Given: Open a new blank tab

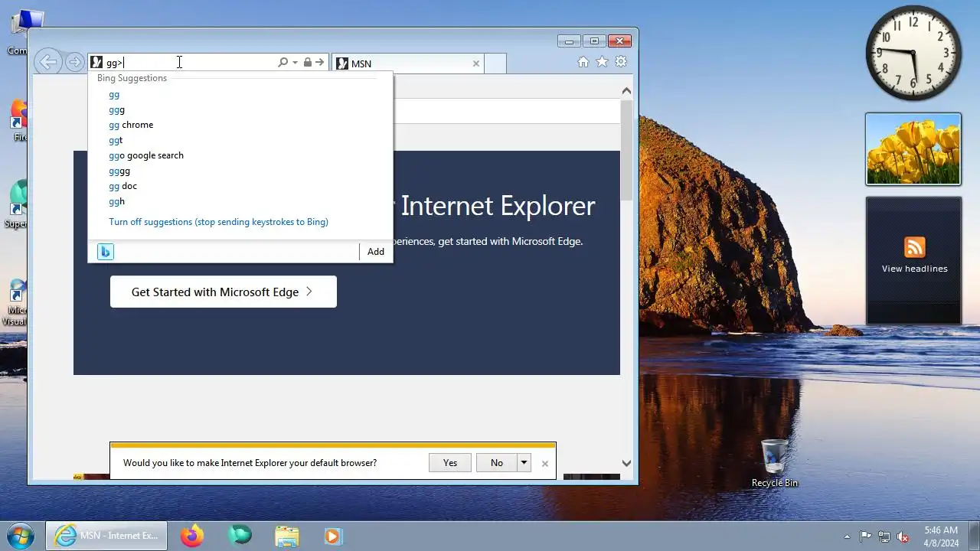Looking at the screenshot, I should pyautogui.click(x=495, y=64).
